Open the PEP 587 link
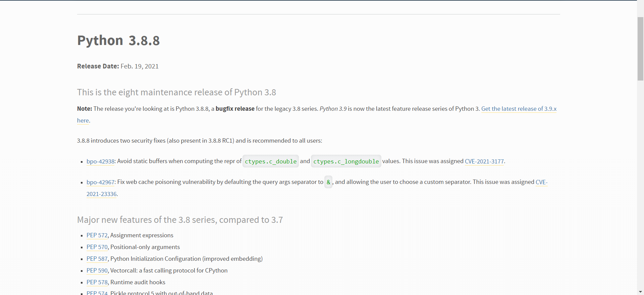The image size is (644, 295). [97, 259]
